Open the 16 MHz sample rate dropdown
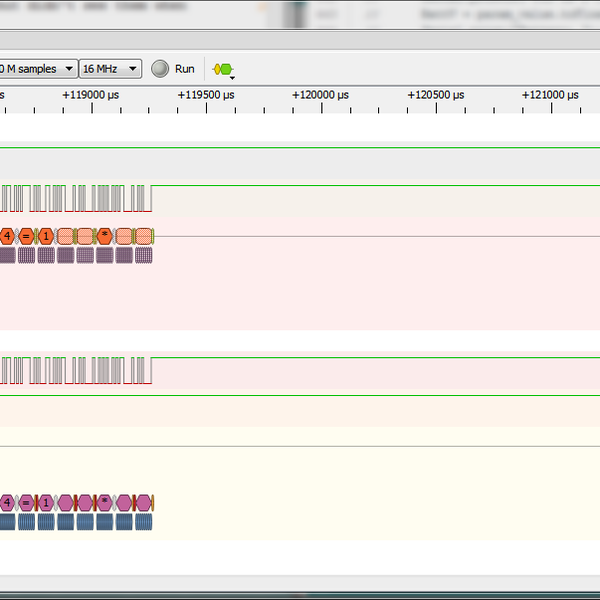600x600 pixels. point(110,69)
